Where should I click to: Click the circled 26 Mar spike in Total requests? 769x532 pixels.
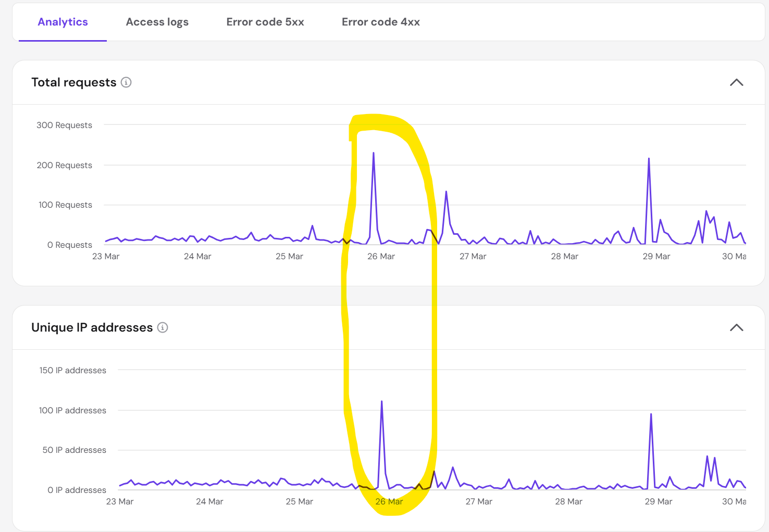[x=374, y=154]
